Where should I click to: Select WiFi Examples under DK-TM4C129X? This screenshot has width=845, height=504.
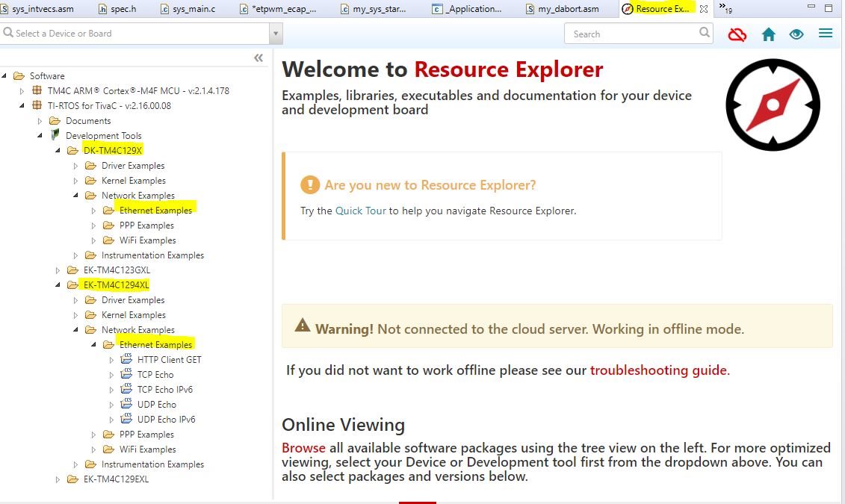click(148, 240)
